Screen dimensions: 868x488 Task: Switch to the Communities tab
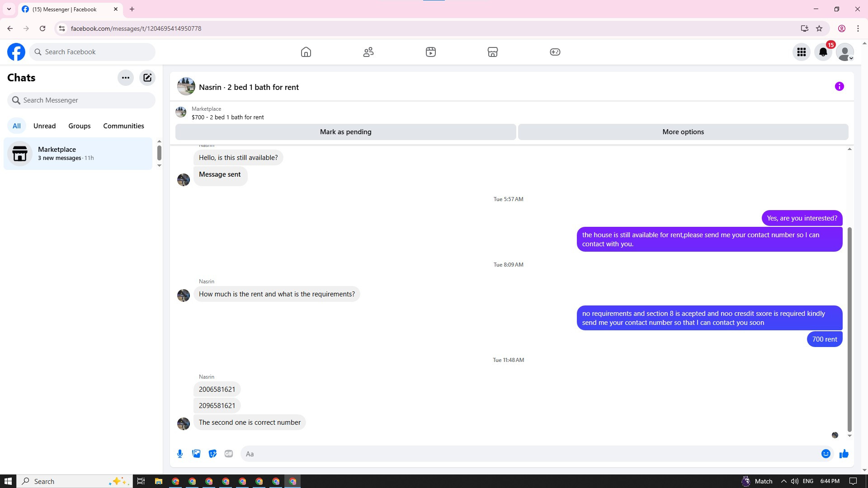pos(123,126)
